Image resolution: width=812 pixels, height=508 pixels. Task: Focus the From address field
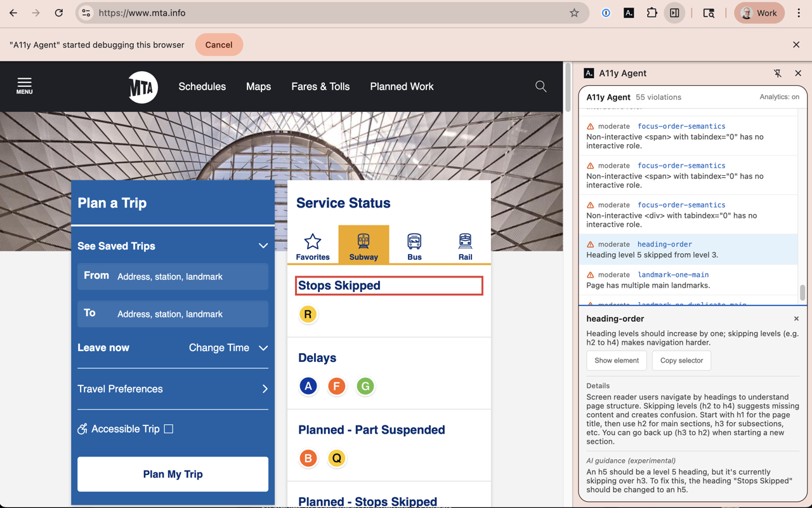pos(173,276)
